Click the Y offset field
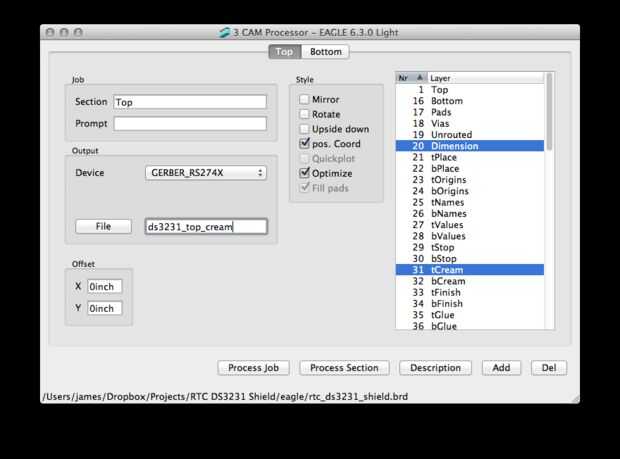The height and width of the screenshot is (459, 620). 104,308
